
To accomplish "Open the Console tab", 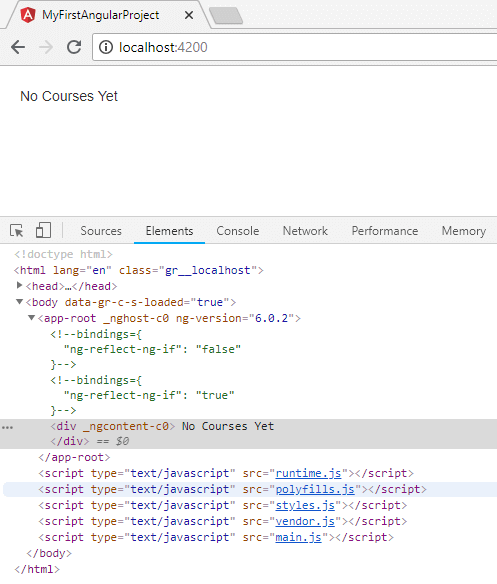I will coord(238,231).
